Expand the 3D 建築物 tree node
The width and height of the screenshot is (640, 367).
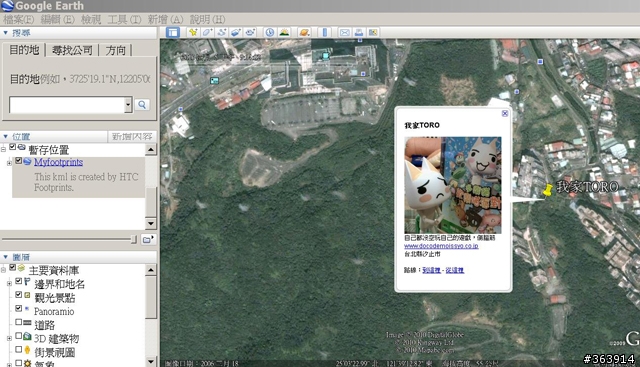9,338
